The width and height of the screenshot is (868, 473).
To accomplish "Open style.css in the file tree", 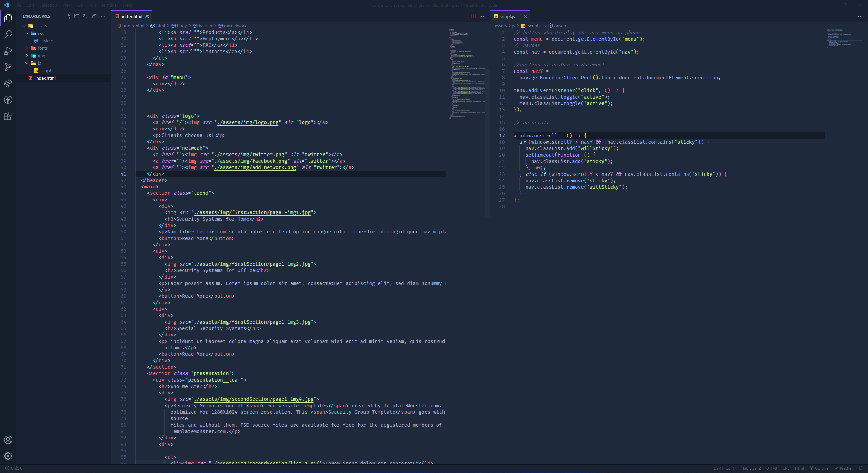I will pos(48,41).
